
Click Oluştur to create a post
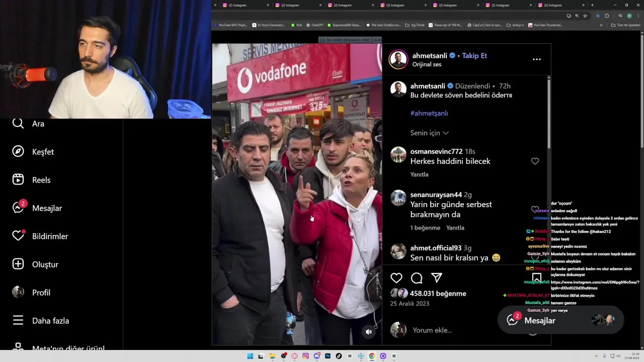pos(35,264)
